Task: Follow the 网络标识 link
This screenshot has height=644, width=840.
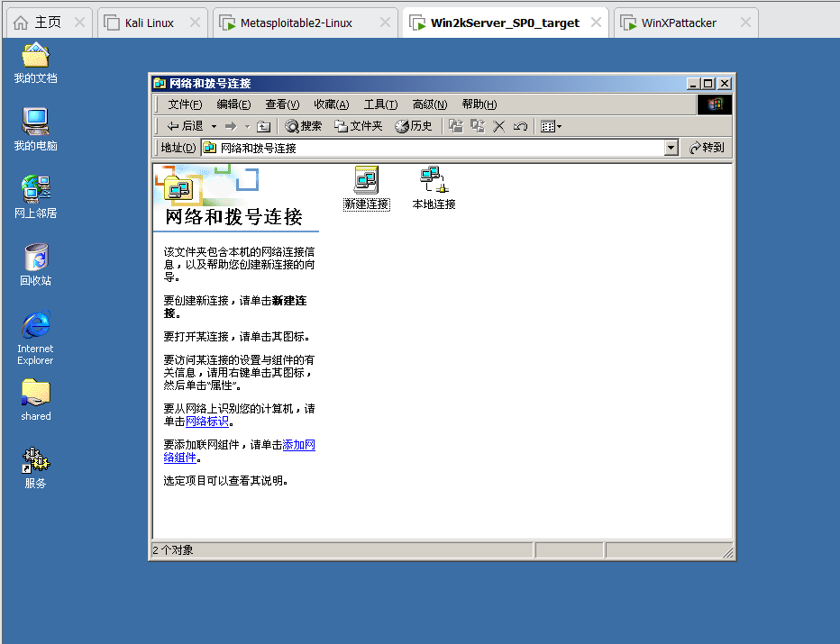Action: point(206,422)
